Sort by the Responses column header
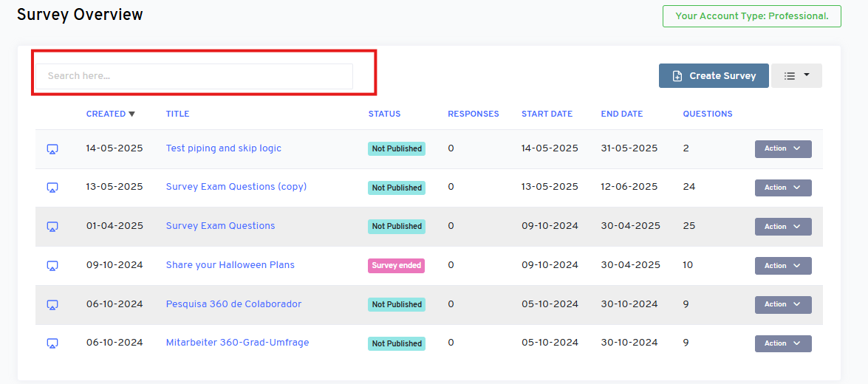Image resolution: width=868 pixels, height=384 pixels. point(473,114)
